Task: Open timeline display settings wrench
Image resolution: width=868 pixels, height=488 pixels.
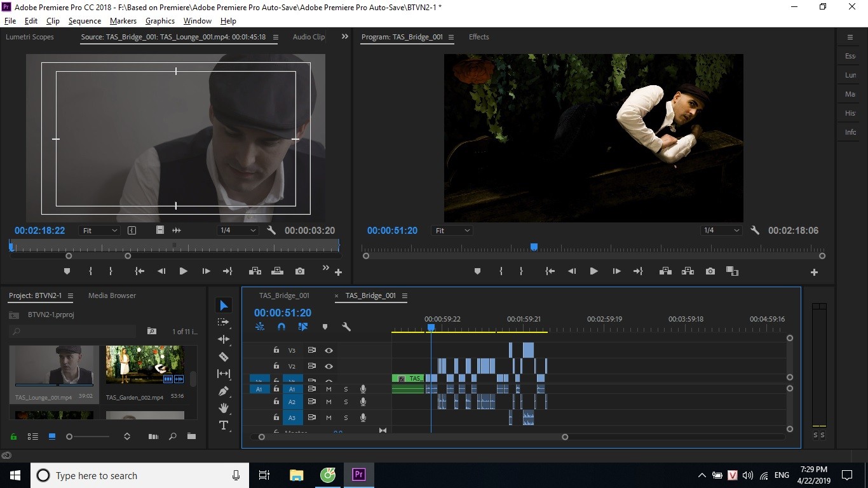Action: [346, 327]
